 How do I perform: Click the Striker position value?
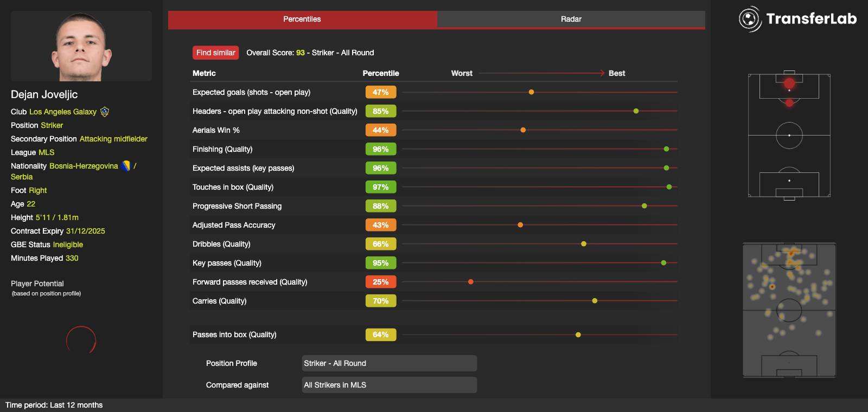click(x=52, y=125)
